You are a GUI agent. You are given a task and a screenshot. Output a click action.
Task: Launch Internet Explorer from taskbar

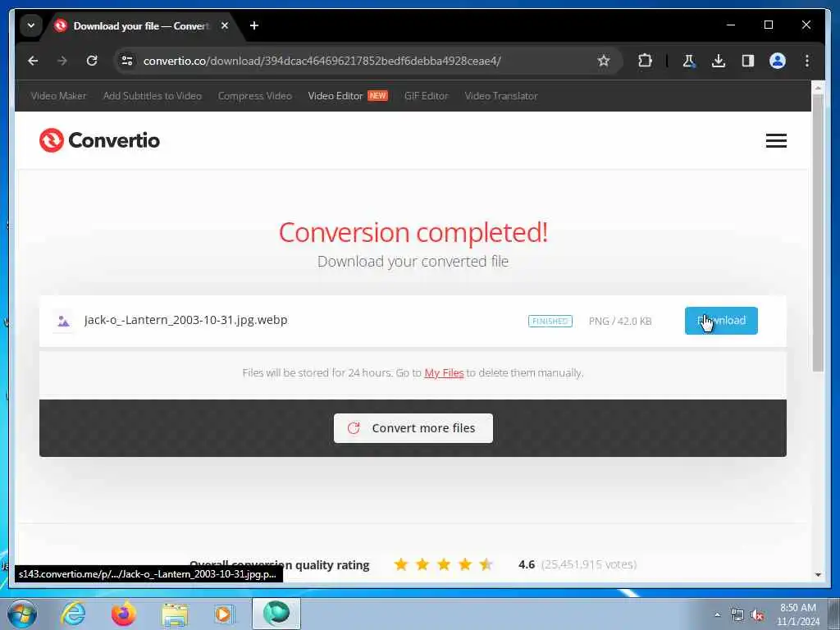73,614
